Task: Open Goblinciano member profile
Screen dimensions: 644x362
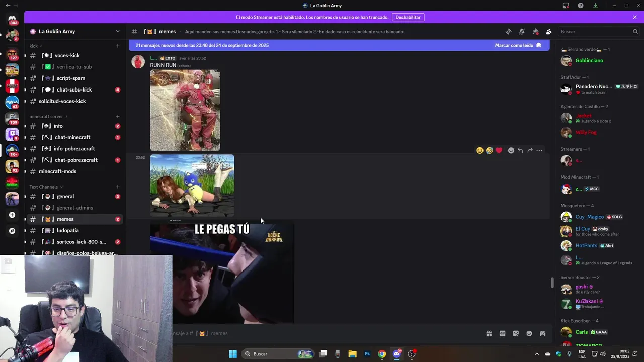Action: point(599,61)
